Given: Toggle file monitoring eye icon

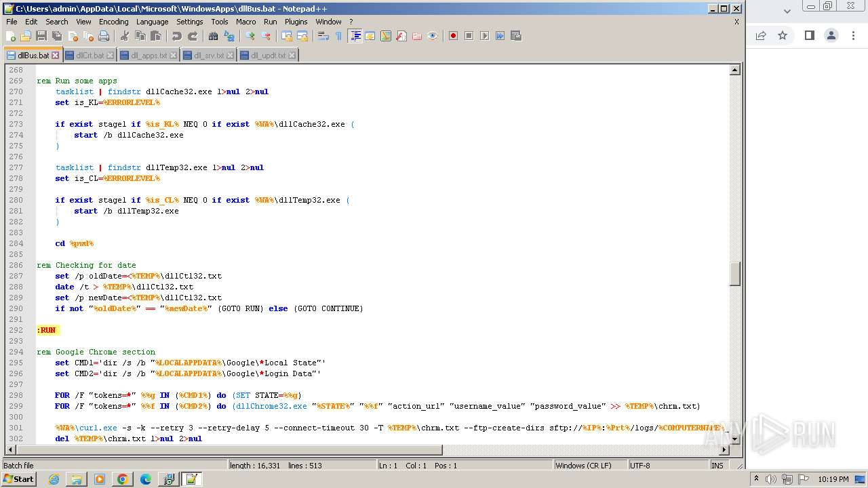Looking at the screenshot, I should coord(433,36).
